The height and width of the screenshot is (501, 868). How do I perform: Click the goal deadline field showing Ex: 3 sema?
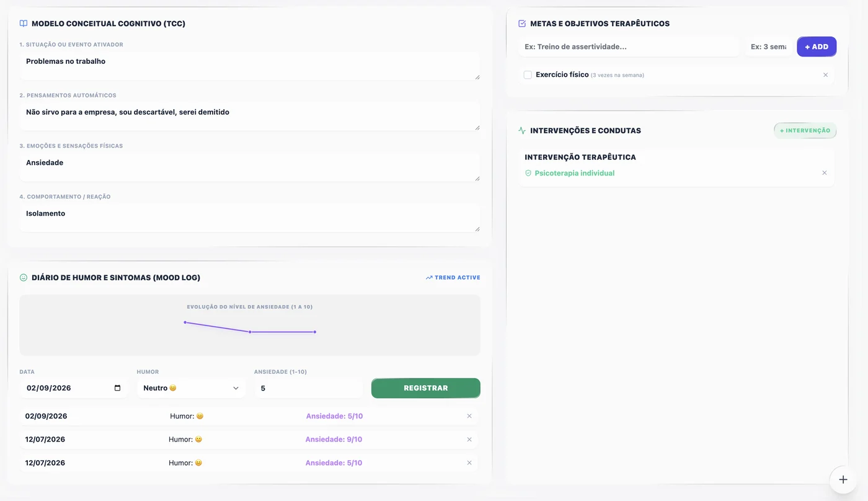click(768, 47)
